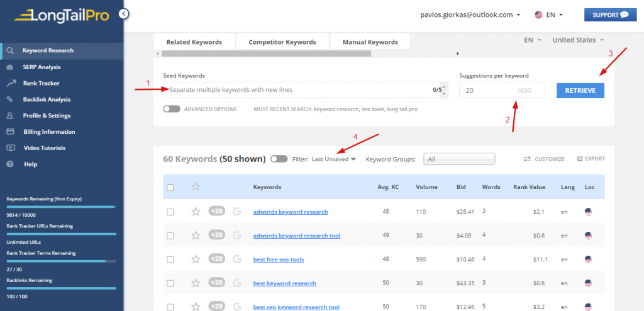Click the Keywords Remaining progress bar
Viewport: 644px width, 311px height.
(61, 207)
